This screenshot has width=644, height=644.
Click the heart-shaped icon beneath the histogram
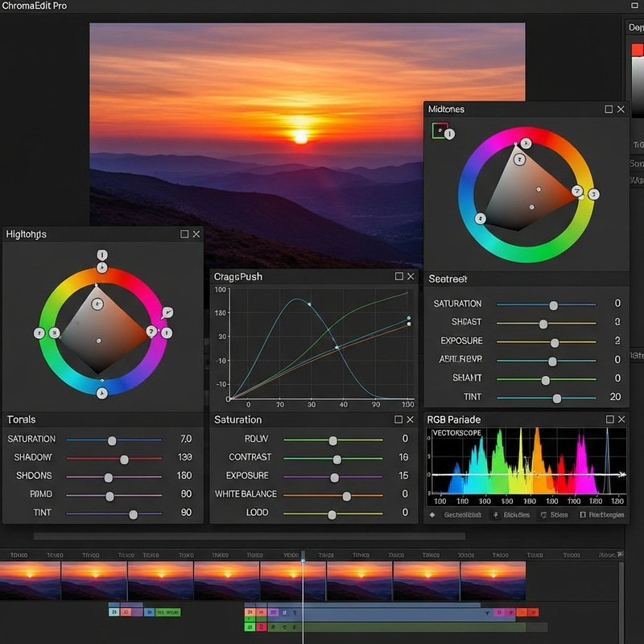543,515
